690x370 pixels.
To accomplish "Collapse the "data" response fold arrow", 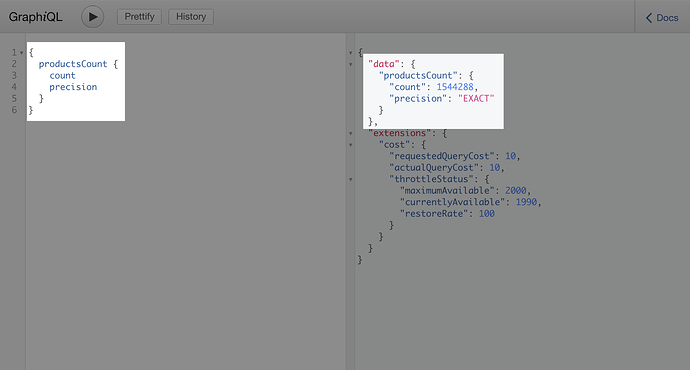I will pyautogui.click(x=351, y=64).
